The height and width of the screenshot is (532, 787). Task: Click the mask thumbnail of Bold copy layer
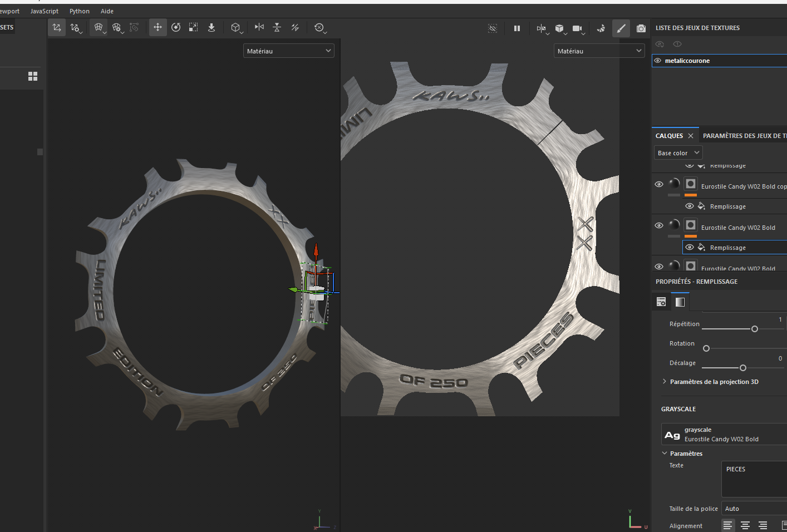point(691,184)
